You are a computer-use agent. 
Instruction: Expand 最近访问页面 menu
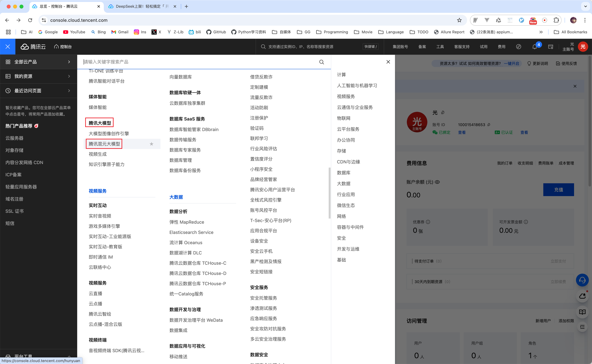coord(38,91)
